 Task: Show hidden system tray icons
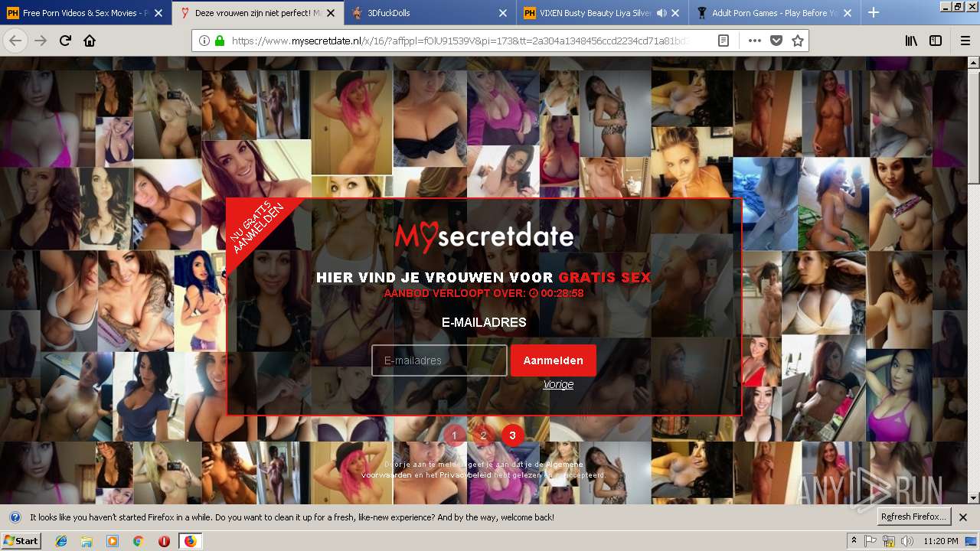(854, 541)
